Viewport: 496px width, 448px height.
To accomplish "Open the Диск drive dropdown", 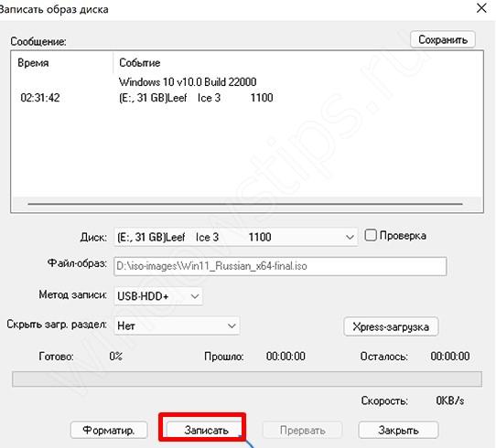I will 236,237.
